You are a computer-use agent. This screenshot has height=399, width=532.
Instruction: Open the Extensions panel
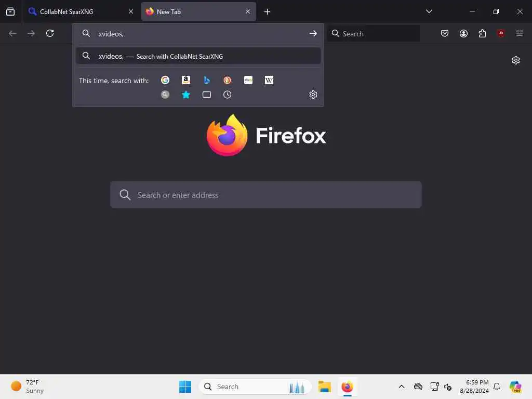point(482,33)
